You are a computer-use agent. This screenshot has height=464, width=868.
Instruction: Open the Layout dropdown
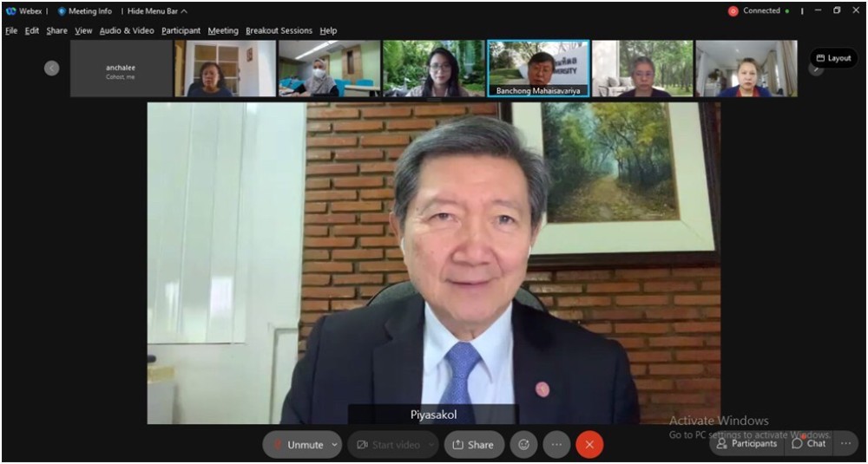click(832, 58)
